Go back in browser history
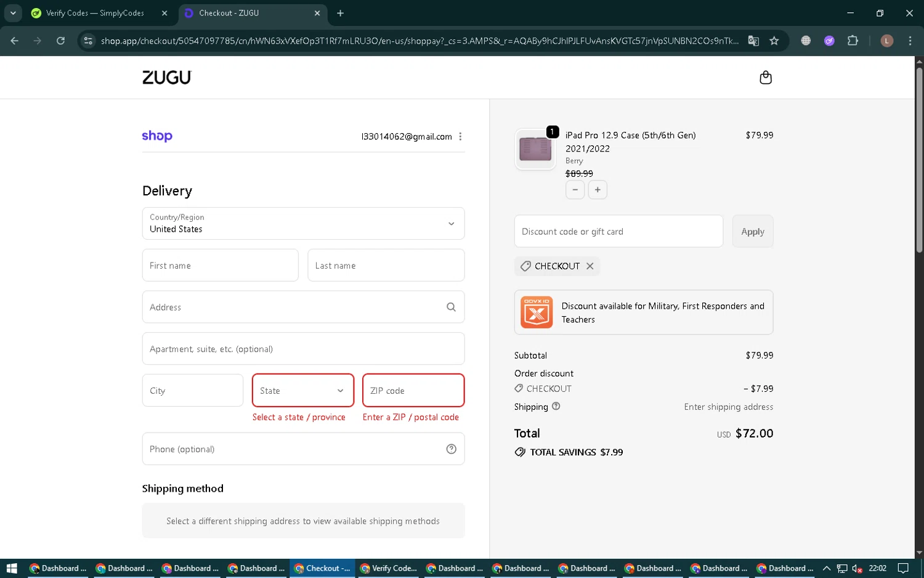Image resolution: width=924 pixels, height=578 pixels. pos(14,41)
